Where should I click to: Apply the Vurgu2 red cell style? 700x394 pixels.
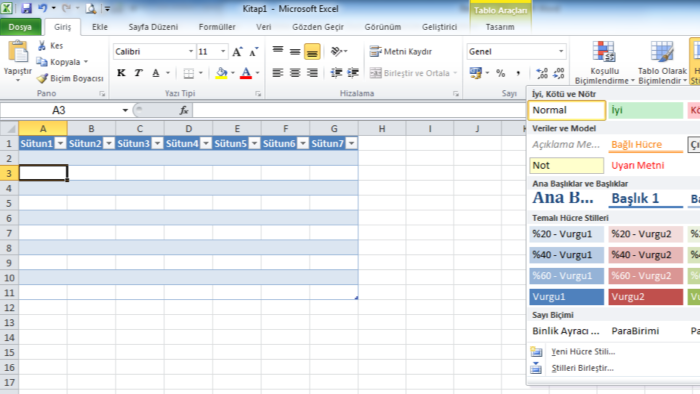click(x=646, y=297)
